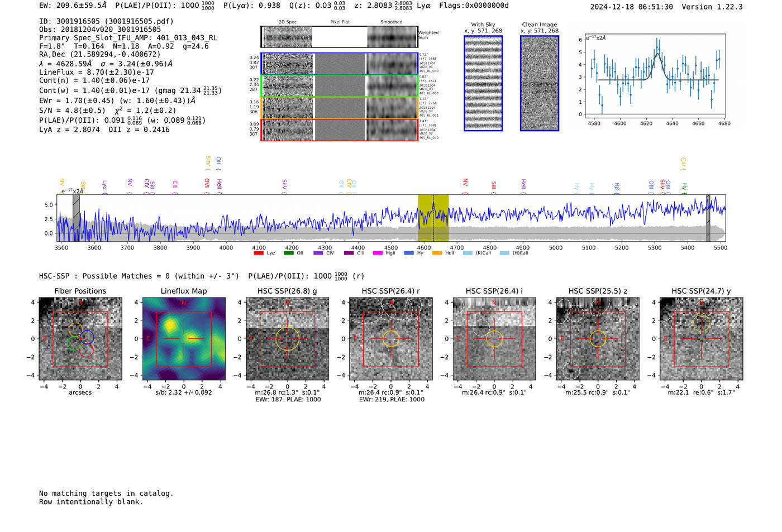Viewport: 782px width, 532px height.
Task: Click the dark purple CIII legend swatch
Action: coord(349,253)
